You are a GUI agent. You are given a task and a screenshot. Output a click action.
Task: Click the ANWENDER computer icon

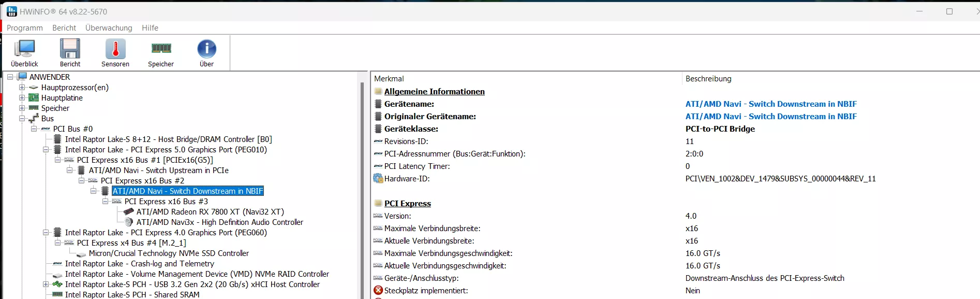(22, 77)
